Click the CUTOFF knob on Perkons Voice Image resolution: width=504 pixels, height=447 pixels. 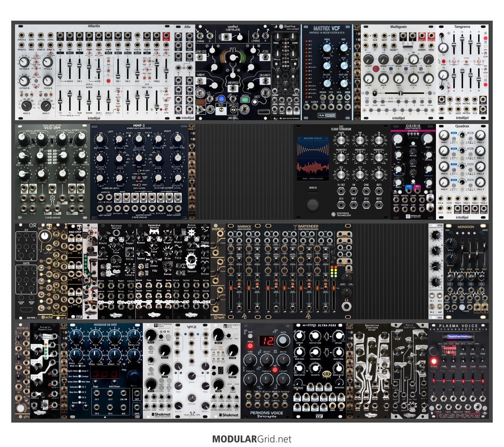283,379
